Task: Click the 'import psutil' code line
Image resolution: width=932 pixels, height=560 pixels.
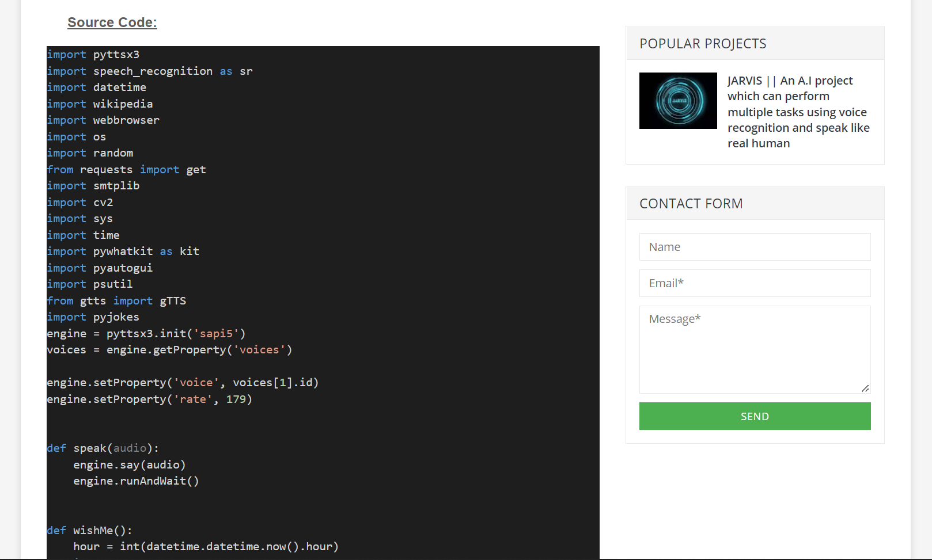Action: 90,284
